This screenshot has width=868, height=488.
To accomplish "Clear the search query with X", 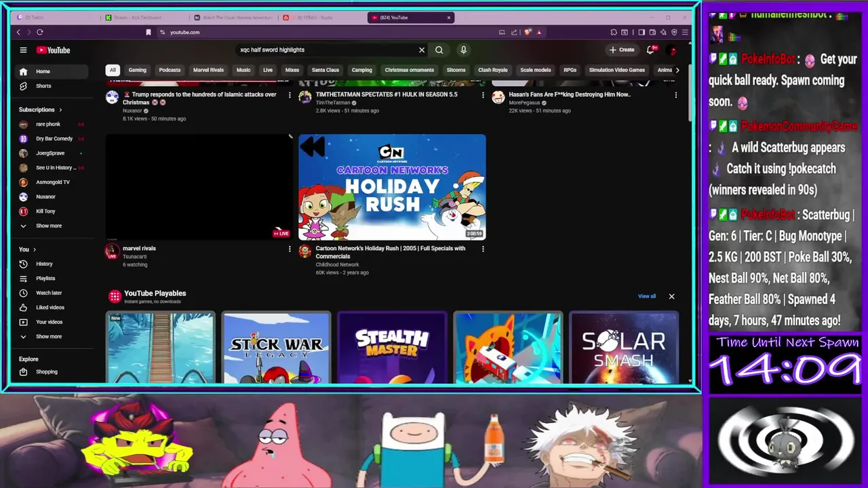I will [422, 49].
